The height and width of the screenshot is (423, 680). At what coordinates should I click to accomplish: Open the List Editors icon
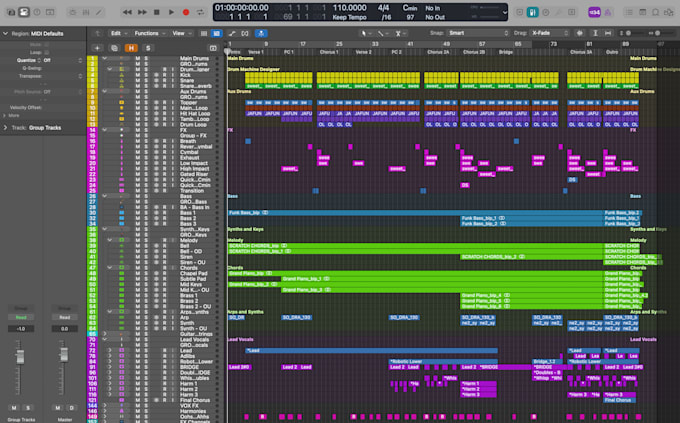629,12
